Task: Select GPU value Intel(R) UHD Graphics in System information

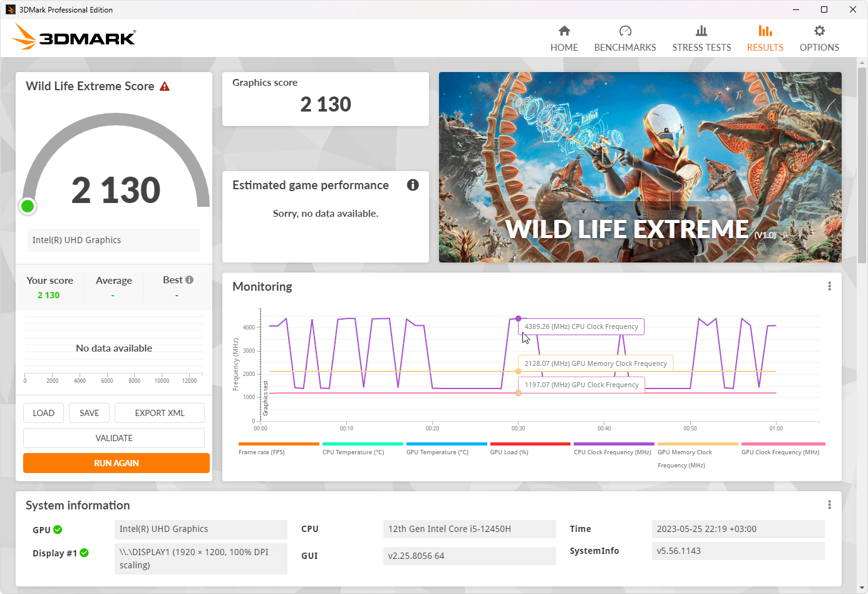Action: click(201, 529)
